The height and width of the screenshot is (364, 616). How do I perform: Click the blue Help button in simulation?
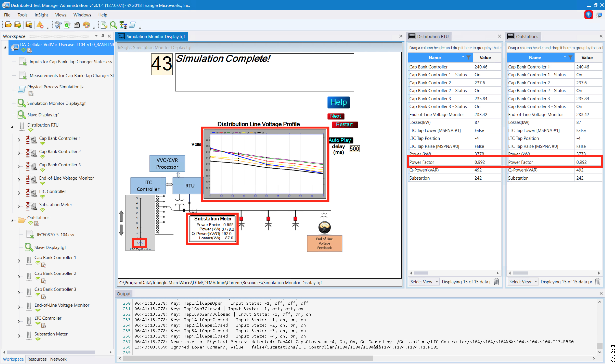click(x=338, y=102)
